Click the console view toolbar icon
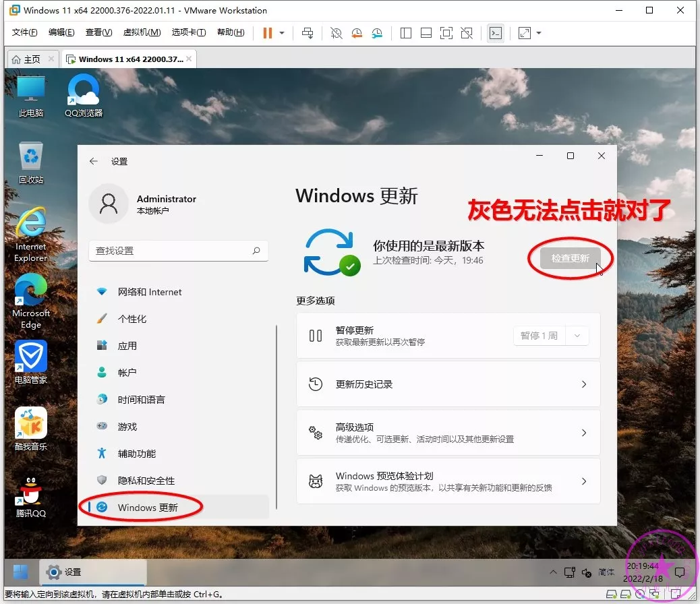Image resolution: width=700 pixels, height=604 pixels. (495, 33)
